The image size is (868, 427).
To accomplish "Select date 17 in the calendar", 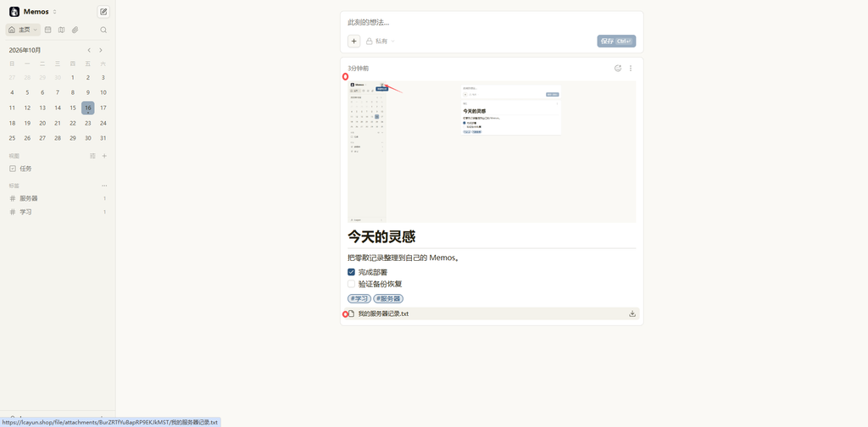I will [x=103, y=108].
